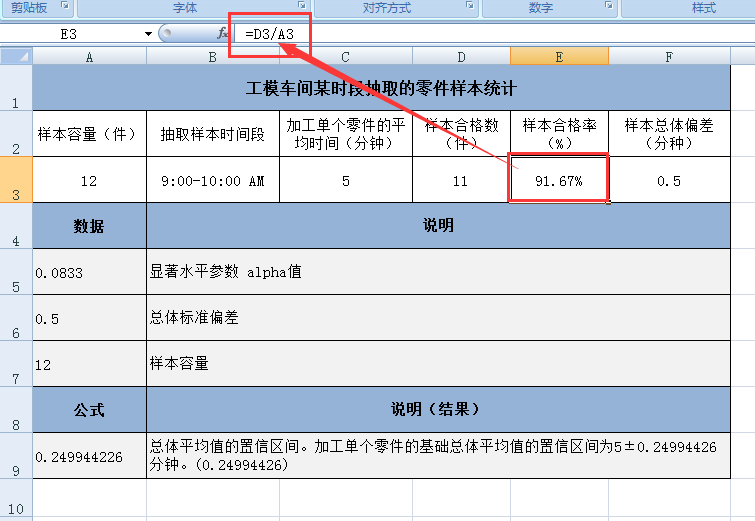
Task: Click header cell 样本合格数（件）
Action: pyautogui.click(x=461, y=133)
